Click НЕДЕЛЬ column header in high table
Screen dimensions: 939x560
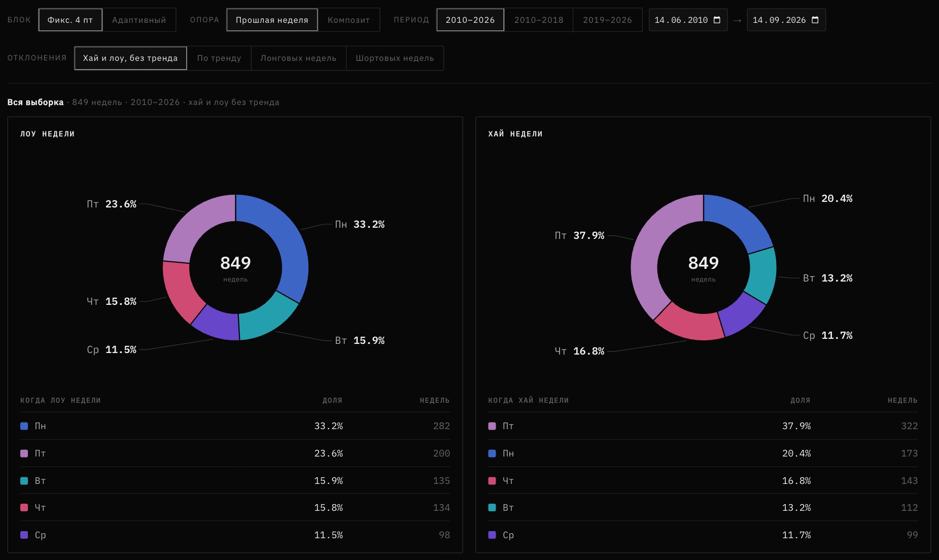(902, 400)
